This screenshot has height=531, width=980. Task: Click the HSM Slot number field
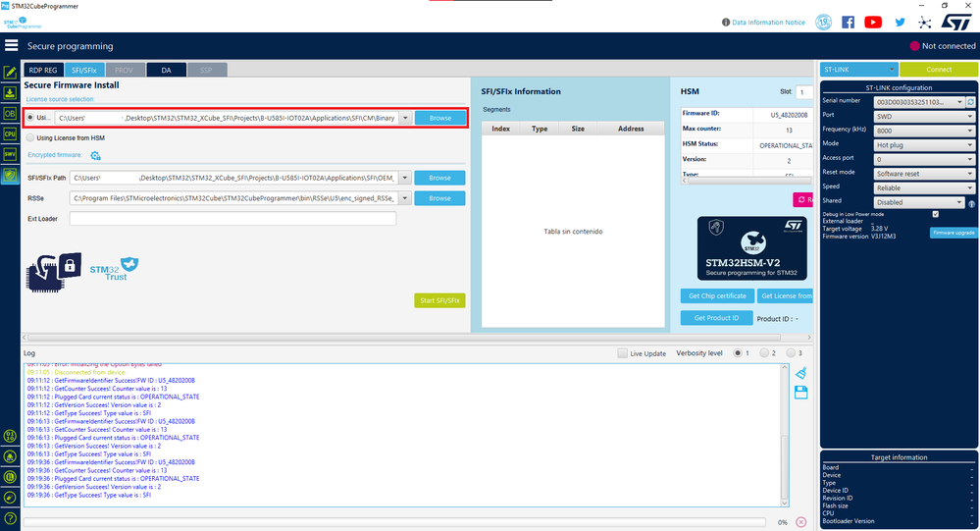(x=803, y=92)
